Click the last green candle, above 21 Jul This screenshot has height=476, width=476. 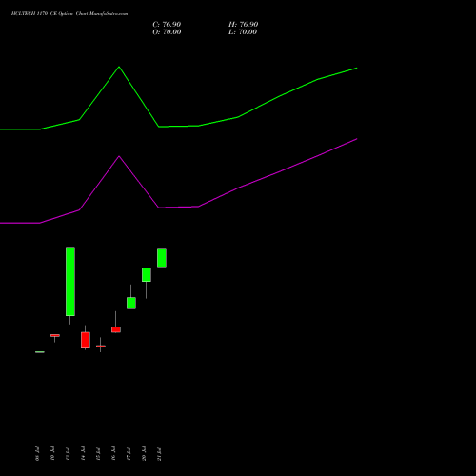[x=162, y=258]
